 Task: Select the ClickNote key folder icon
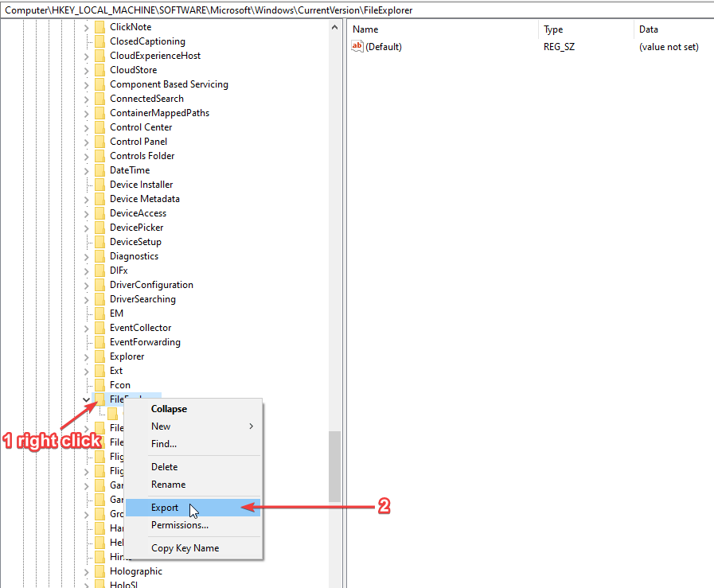(99, 26)
